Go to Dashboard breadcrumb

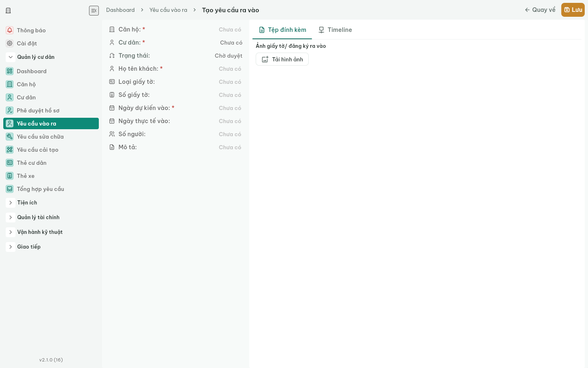click(120, 10)
